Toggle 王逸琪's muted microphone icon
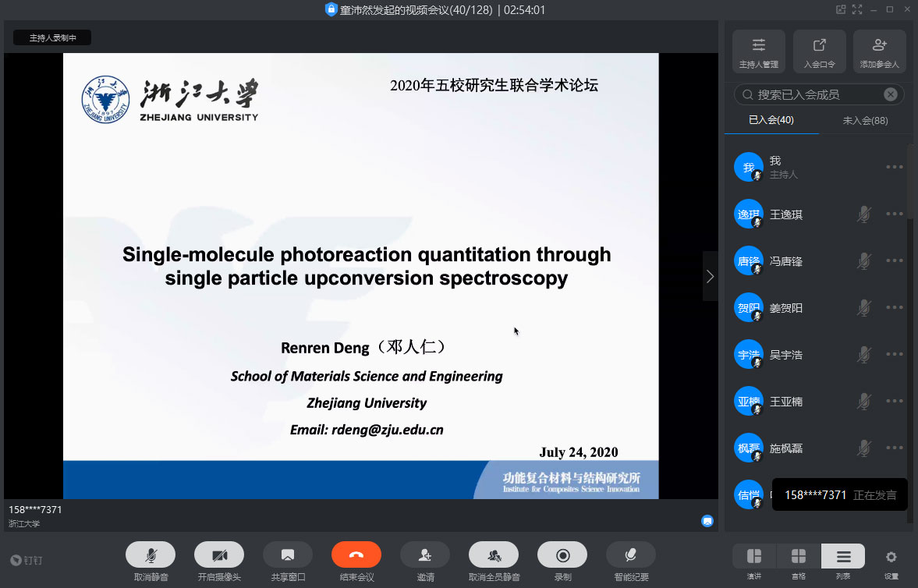 tap(863, 214)
